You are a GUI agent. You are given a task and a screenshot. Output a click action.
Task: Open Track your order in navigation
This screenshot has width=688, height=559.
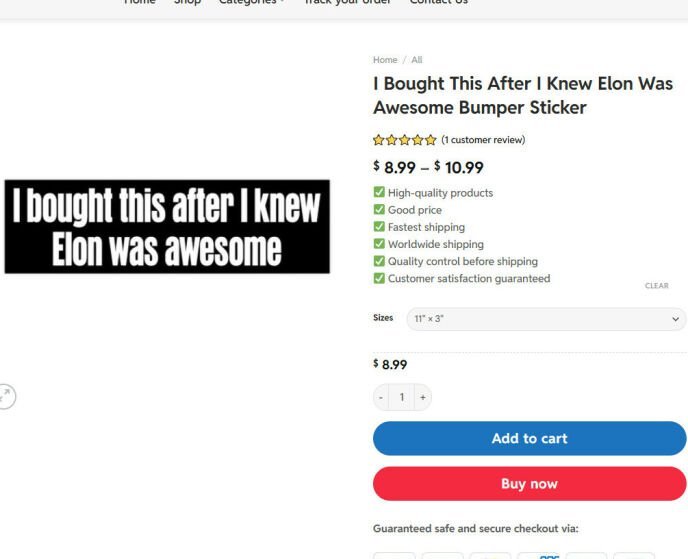pyautogui.click(x=348, y=2)
